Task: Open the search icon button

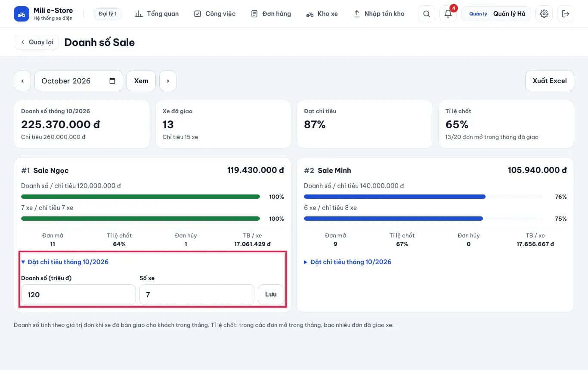Action: coord(427,14)
